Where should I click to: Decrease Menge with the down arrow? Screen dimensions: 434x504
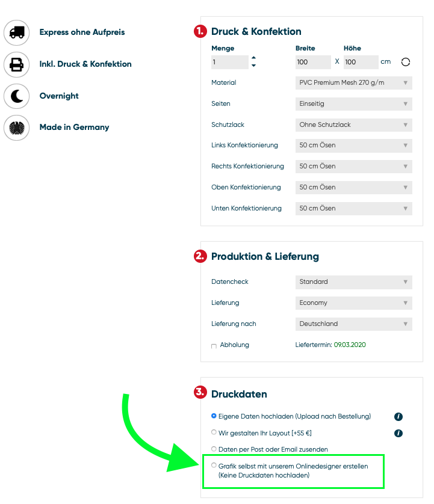pos(253,66)
